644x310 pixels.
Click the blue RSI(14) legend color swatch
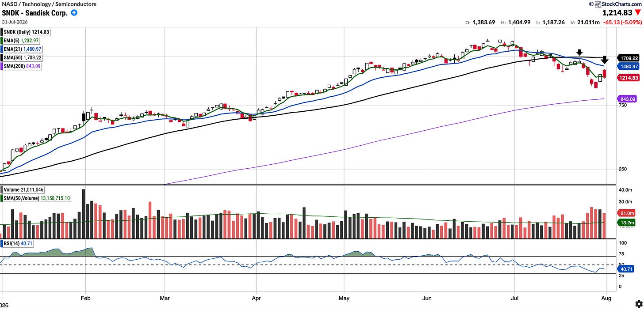pos(3,243)
